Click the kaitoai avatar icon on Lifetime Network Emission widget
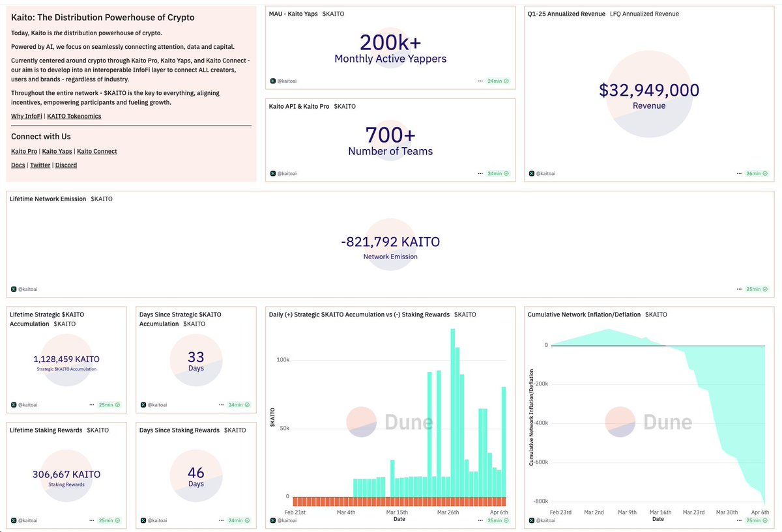 pos(14,288)
